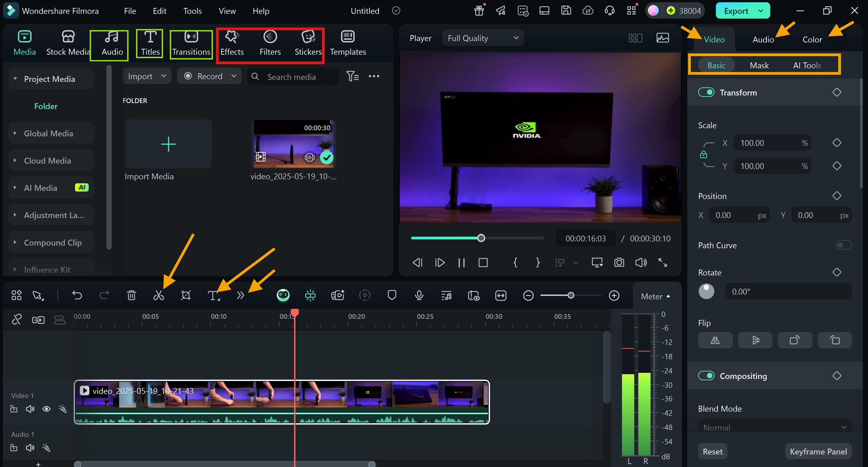The width and height of the screenshot is (868, 467).
Task: Toggle the Compositing switch
Action: (x=706, y=376)
